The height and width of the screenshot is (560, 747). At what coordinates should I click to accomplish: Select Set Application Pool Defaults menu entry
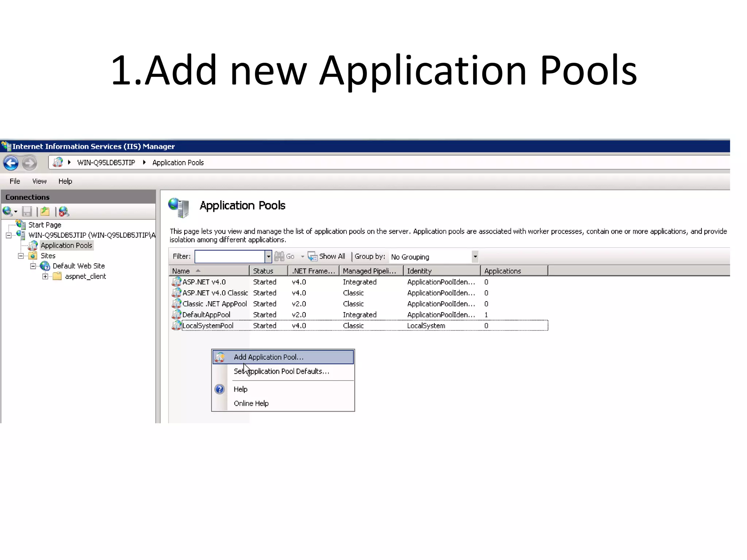(x=281, y=372)
